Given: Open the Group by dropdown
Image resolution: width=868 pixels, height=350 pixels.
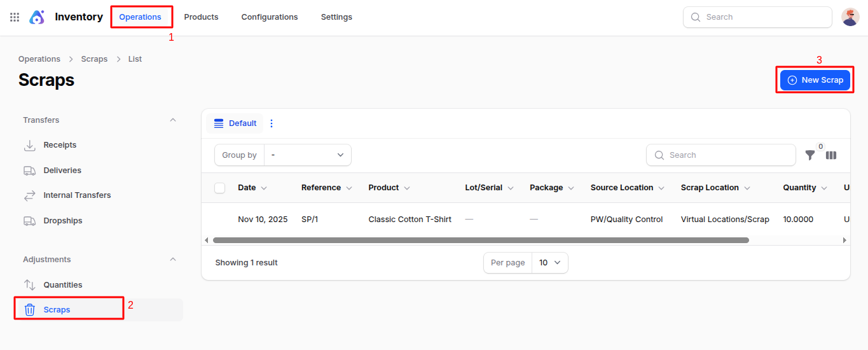Looking at the screenshot, I should 307,155.
